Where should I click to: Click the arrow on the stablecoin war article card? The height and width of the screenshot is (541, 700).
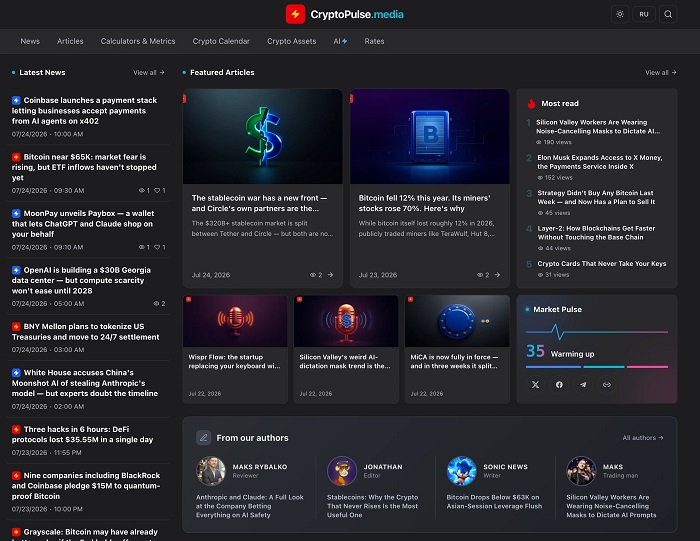pos(330,275)
